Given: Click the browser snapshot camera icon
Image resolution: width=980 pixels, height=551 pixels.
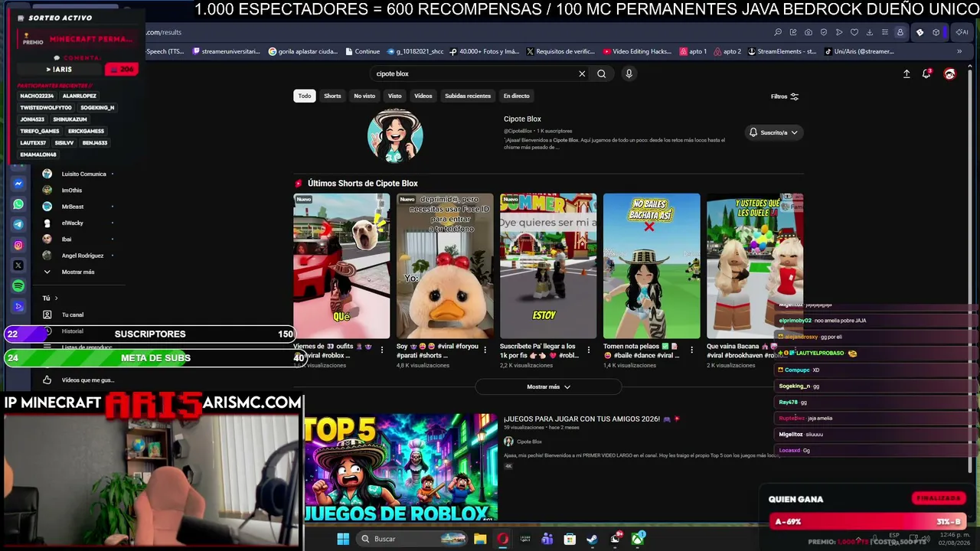Looking at the screenshot, I should pos(808,32).
